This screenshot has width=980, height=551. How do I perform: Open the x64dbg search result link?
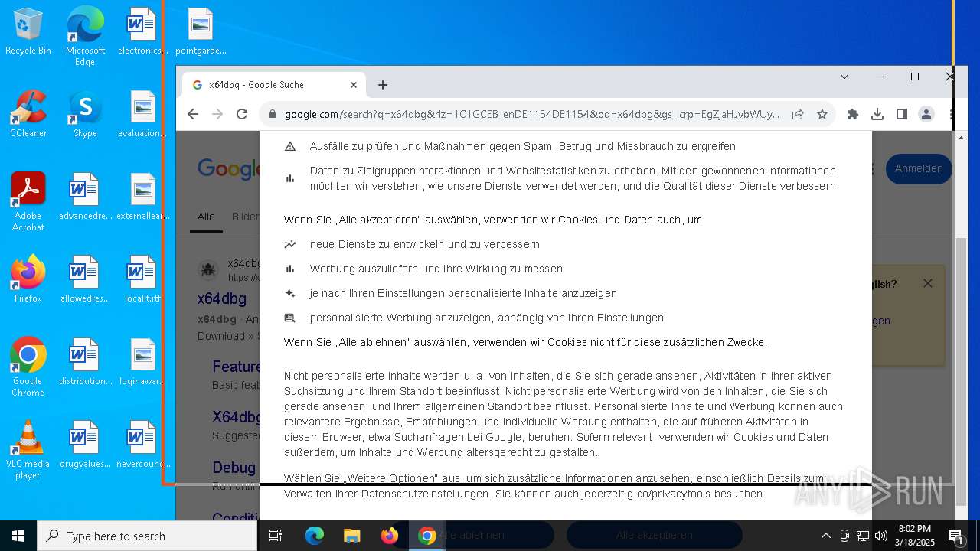click(222, 298)
